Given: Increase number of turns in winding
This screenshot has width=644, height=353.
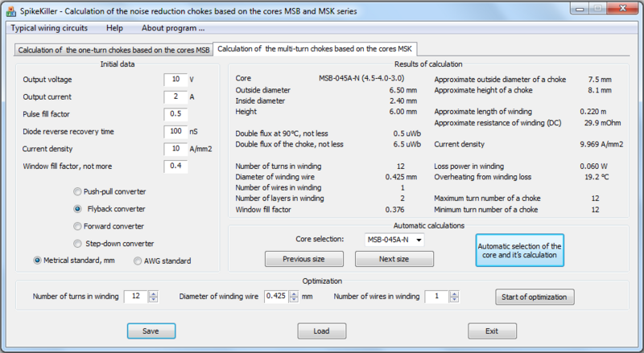Looking at the screenshot, I should (x=153, y=293).
